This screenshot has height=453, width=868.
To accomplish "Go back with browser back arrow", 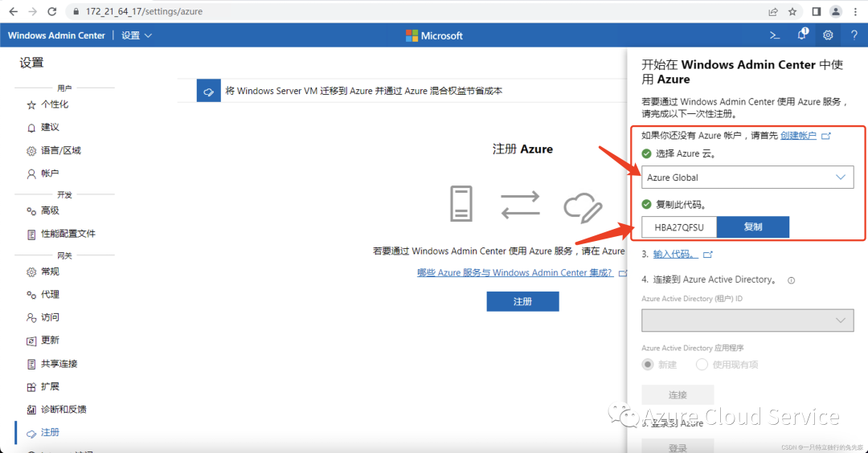I will coord(14,11).
